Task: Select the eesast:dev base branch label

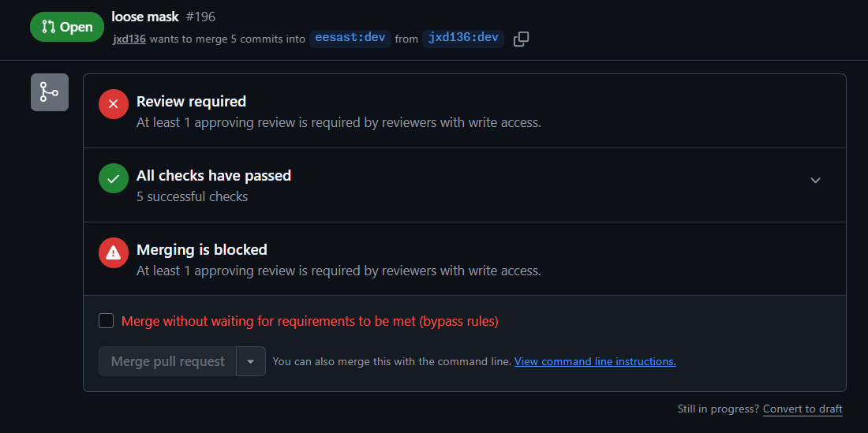Action: tap(350, 39)
